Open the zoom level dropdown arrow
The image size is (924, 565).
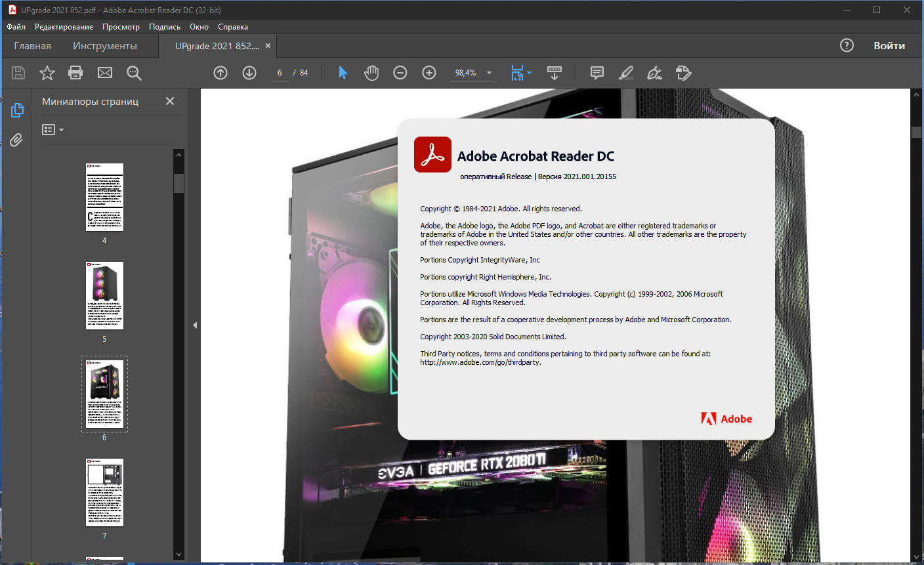coord(489,73)
